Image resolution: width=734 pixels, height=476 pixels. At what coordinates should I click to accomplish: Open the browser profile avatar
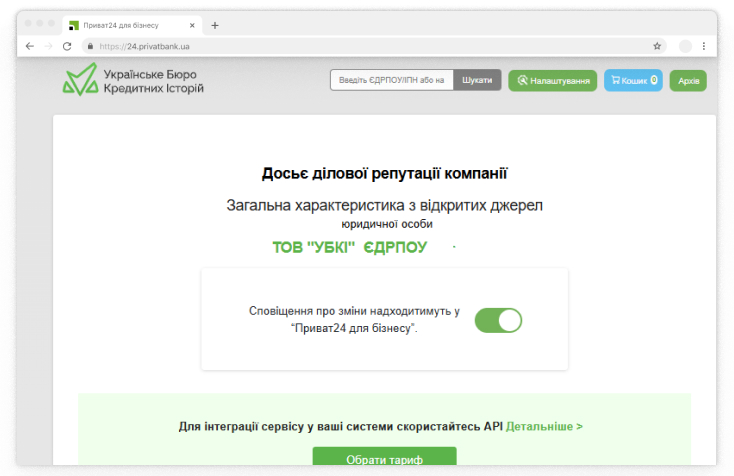[x=685, y=46]
